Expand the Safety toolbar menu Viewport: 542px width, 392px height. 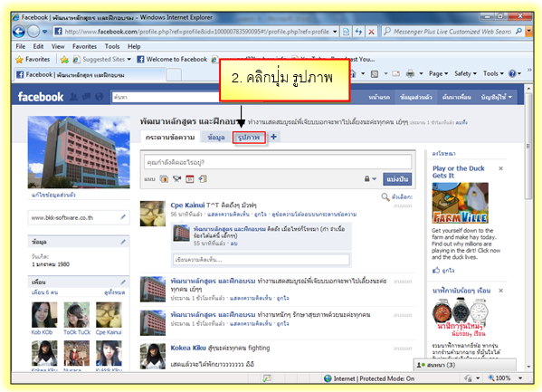point(465,73)
